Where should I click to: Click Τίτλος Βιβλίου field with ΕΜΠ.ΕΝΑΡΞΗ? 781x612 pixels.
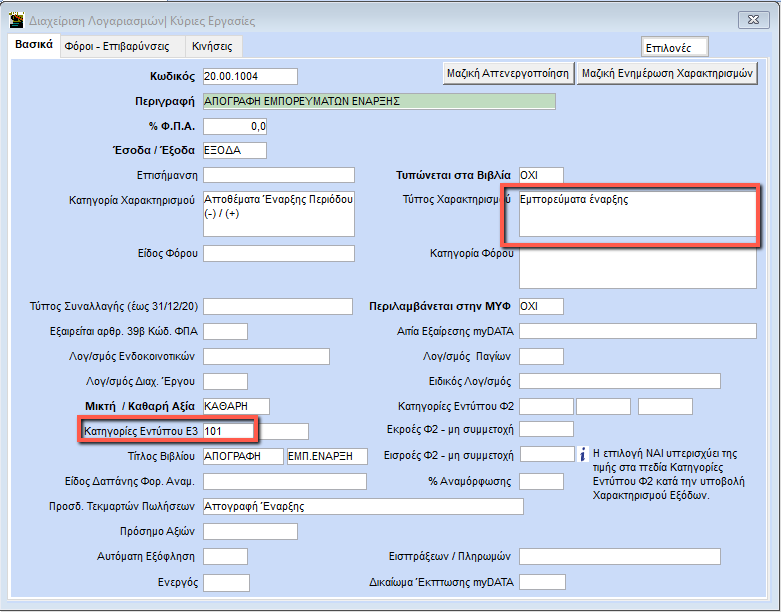point(327,456)
